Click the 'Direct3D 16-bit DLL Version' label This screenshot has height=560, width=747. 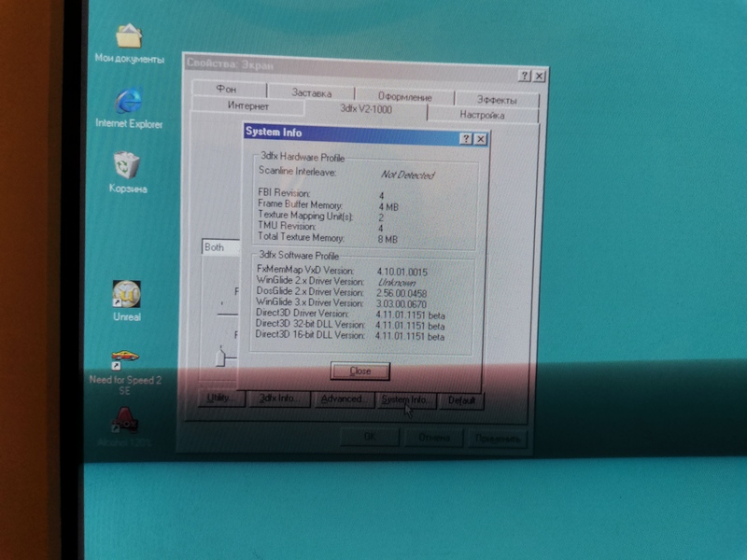310,335
